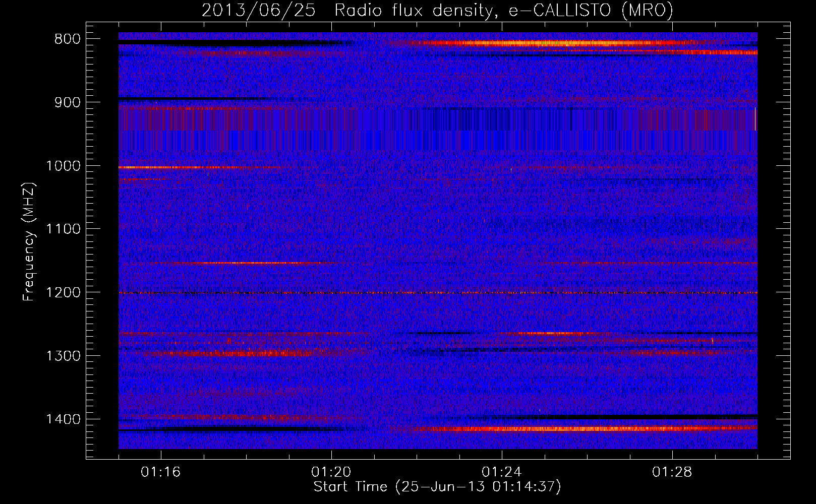Click the 01:28 time axis label
The width and height of the screenshot is (816, 504).
click(x=672, y=472)
